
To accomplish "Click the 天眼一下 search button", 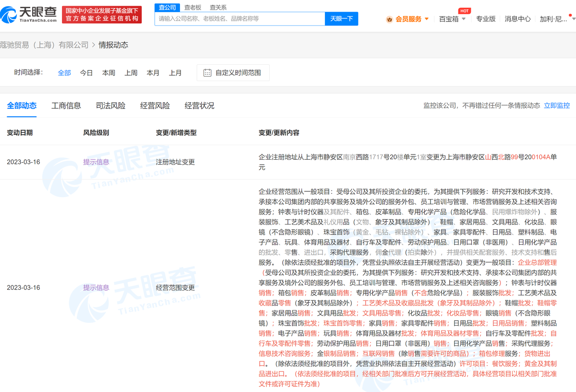I will point(341,19).
